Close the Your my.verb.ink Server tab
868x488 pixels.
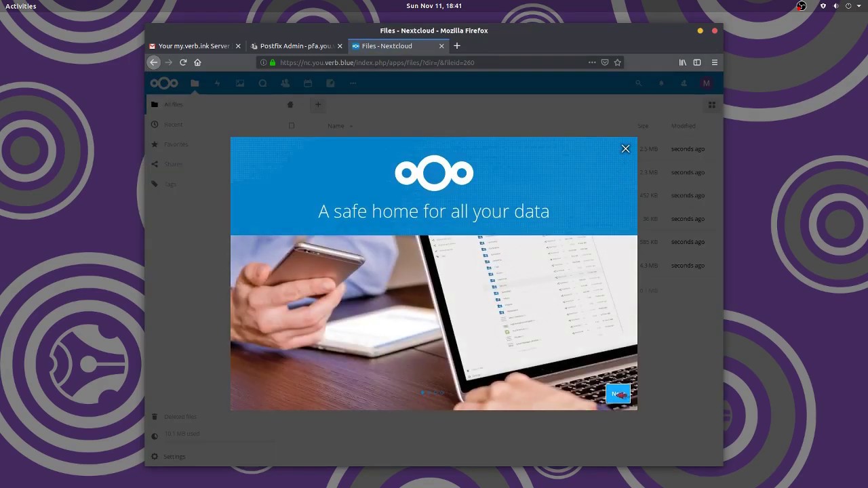coord(238,46)
